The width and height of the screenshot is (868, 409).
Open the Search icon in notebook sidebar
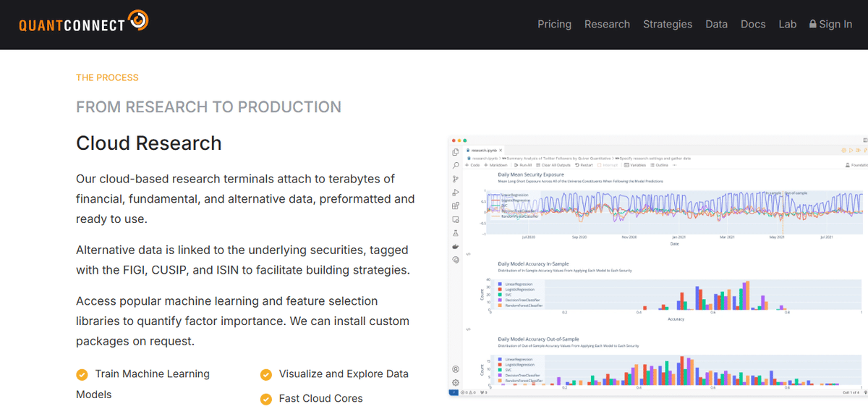[x=456, y=165]
